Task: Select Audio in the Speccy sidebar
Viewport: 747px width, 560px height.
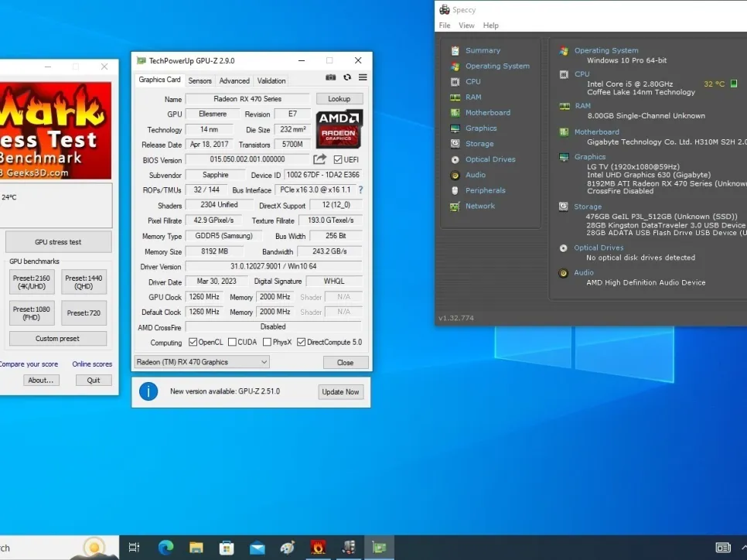Action: point(476,175)
